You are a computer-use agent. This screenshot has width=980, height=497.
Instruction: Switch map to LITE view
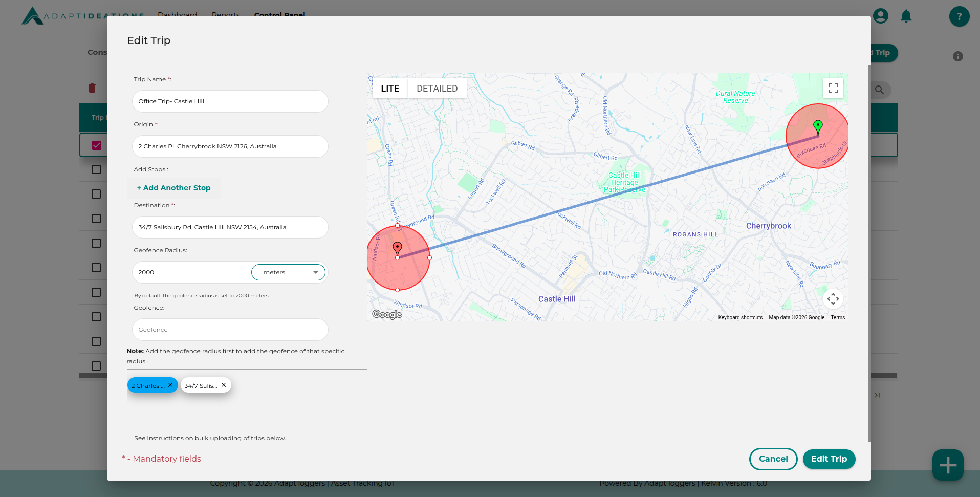(390, 89)
